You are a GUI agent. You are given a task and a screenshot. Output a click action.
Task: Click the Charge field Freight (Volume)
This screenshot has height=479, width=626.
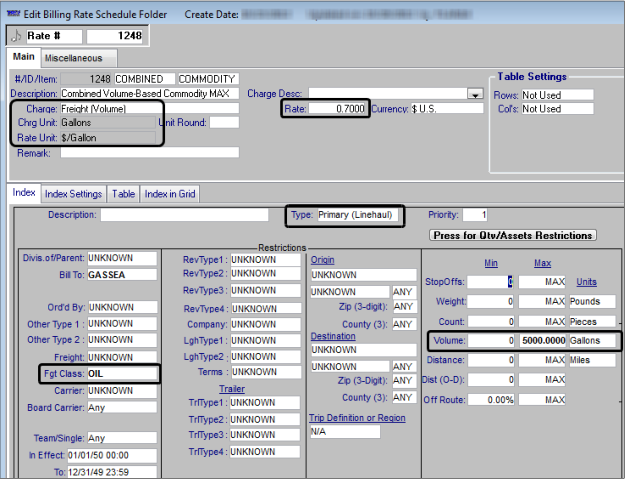point(150,109)
